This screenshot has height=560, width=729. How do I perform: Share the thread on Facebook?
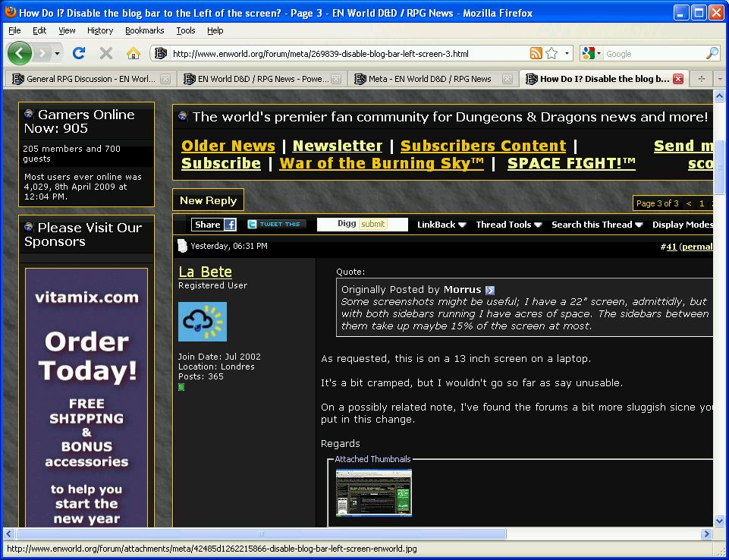click(214, 225)
